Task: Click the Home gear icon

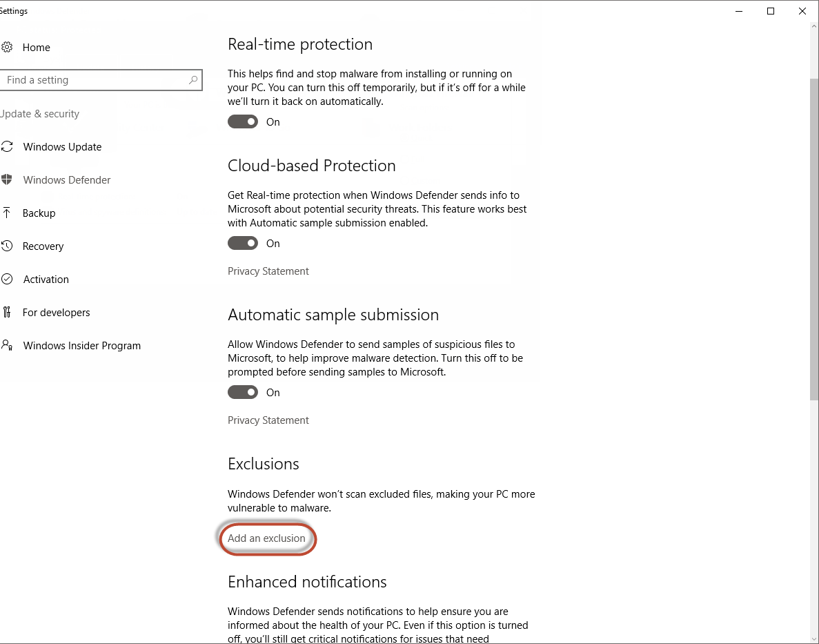Action: tap(7, 47)
